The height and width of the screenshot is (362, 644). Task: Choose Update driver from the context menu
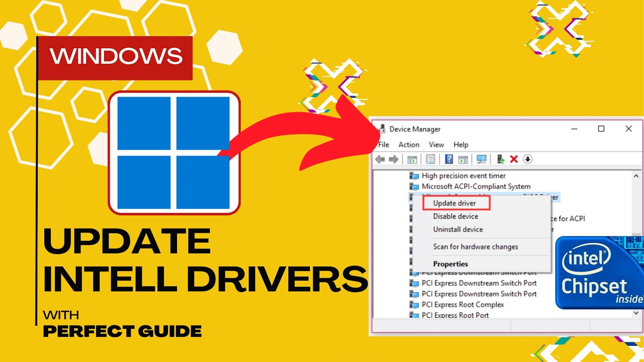[455, 203]
